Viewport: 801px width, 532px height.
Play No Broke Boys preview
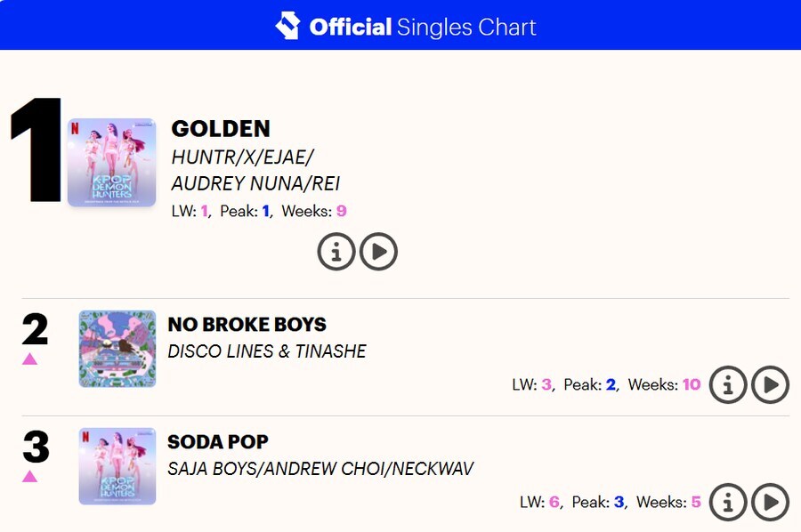coord(771,385)
